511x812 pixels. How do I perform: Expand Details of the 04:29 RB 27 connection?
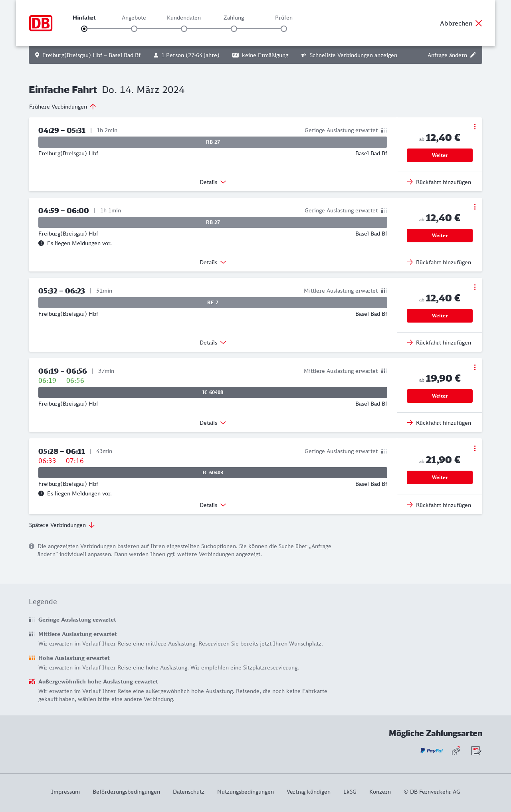click(213, 182)
